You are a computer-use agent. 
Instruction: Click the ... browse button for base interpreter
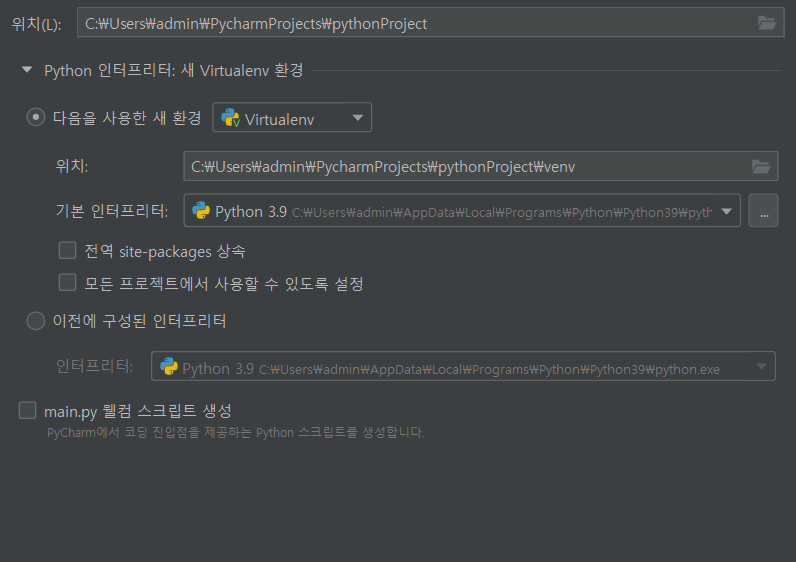tap(763, 211)
